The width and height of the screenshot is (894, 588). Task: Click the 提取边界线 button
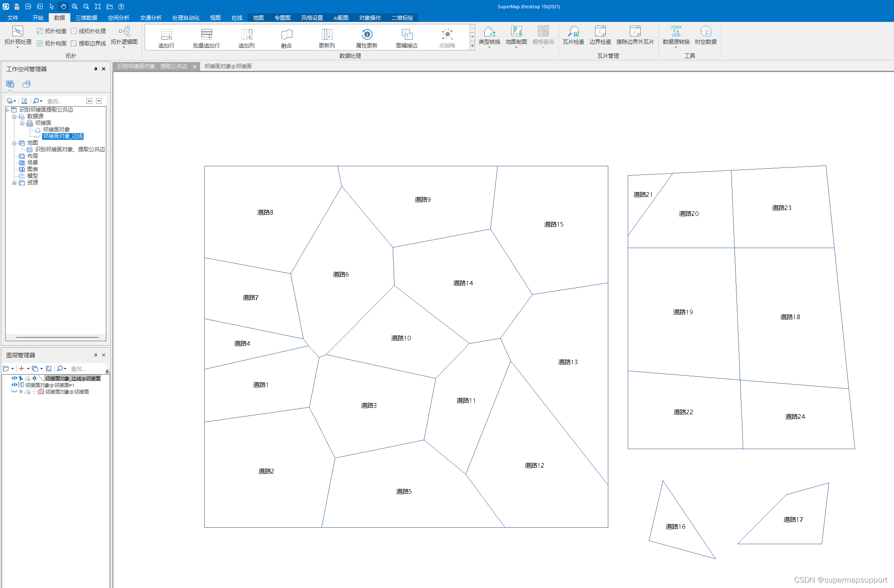pos(88,43)
